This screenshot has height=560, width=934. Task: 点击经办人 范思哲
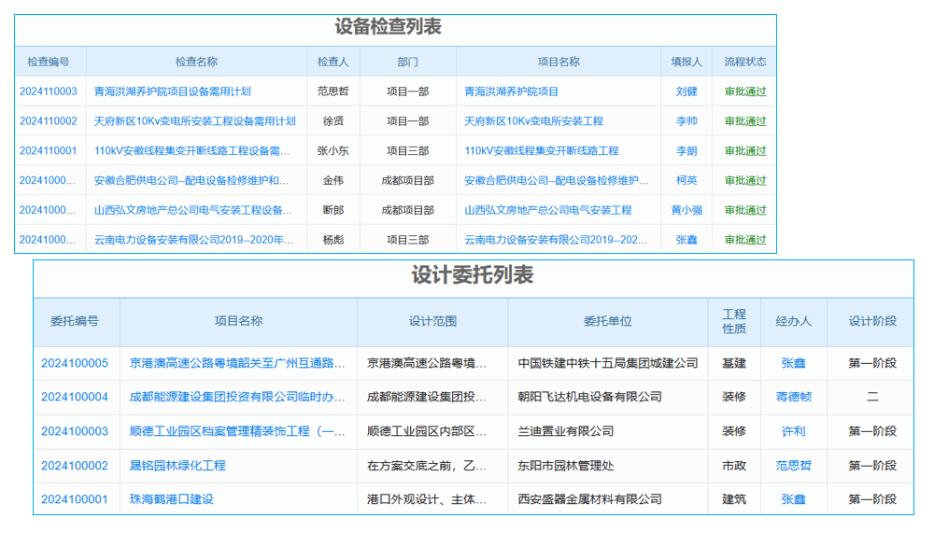tap(792, 466)
